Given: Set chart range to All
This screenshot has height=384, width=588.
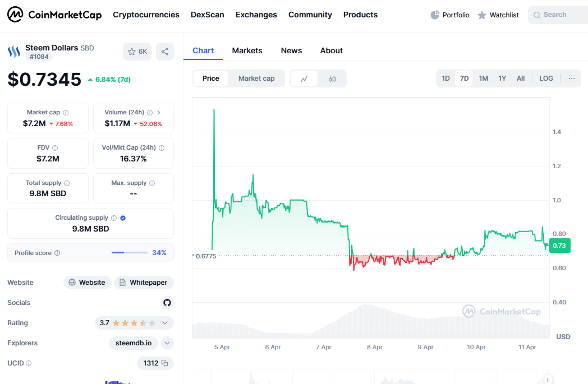Looking at the screenshot, I should [x=521, y=78].
